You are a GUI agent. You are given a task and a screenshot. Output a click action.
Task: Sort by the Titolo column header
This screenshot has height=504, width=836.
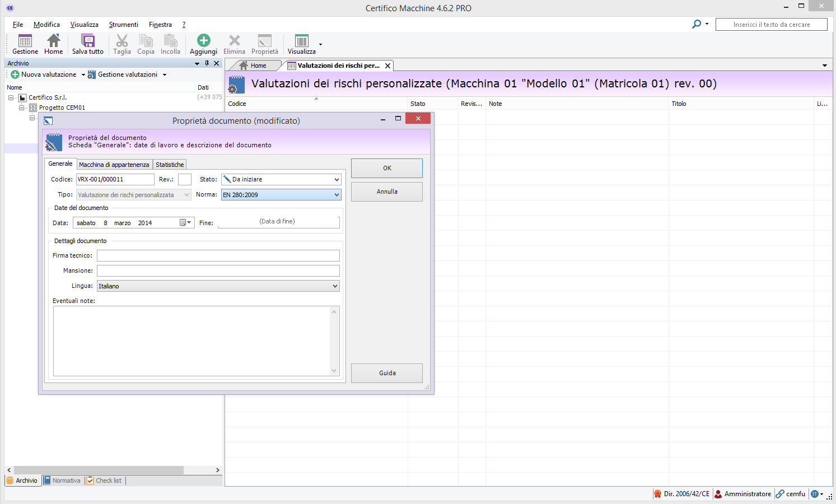741,104
